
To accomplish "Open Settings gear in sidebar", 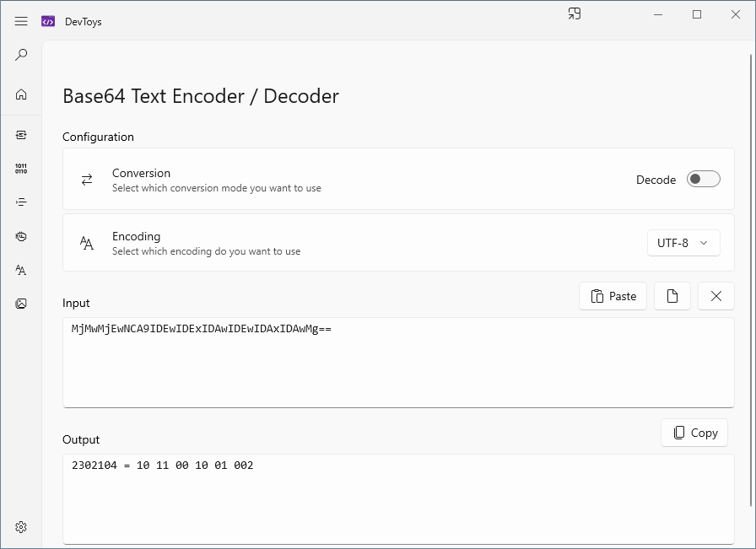I will [21, 527].
